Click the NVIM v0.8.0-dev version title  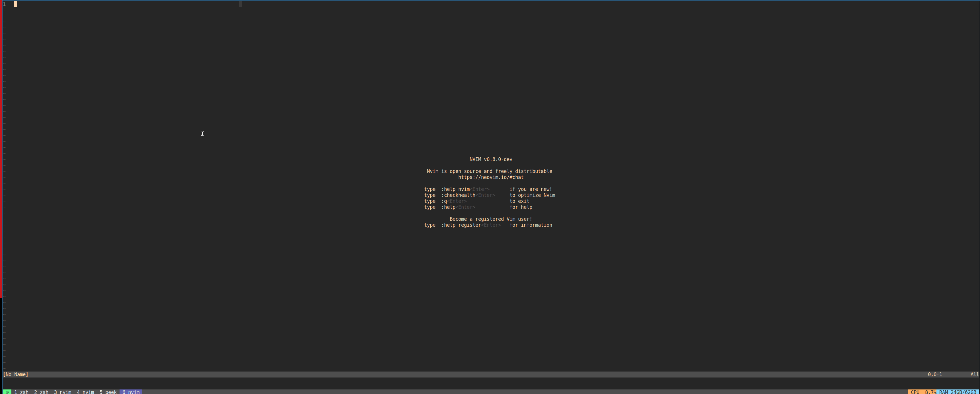point(491,159)
